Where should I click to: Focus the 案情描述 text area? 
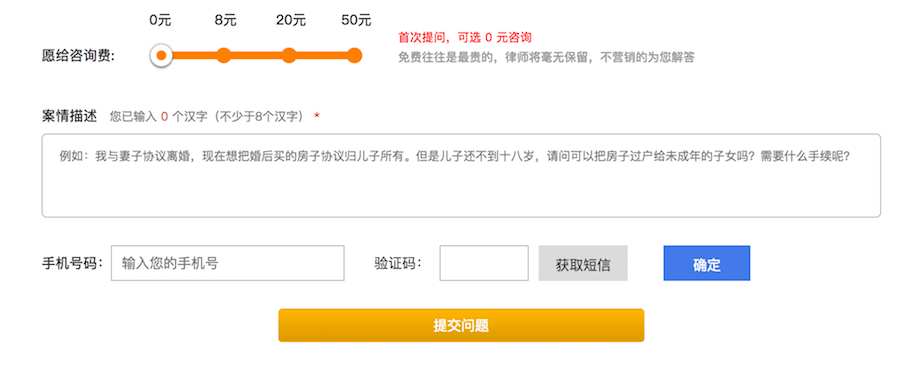(461, 176)
